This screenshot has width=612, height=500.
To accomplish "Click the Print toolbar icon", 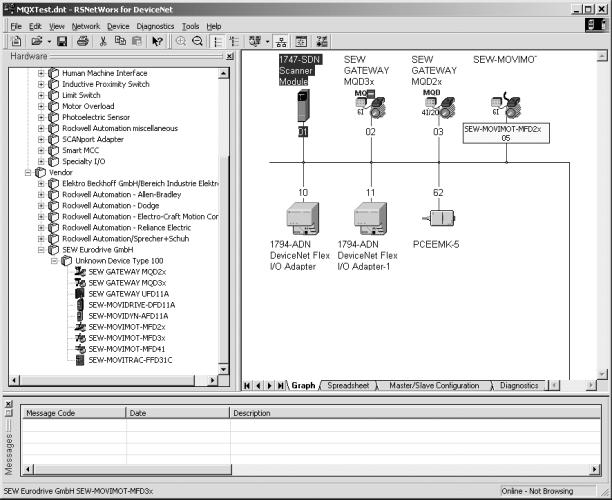I will coord(82,41).
